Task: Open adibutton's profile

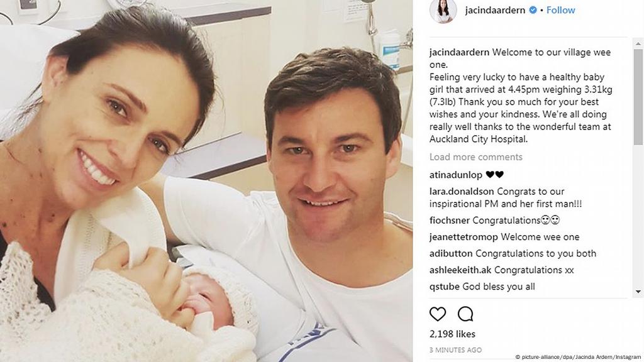Action: coord(450,253)
